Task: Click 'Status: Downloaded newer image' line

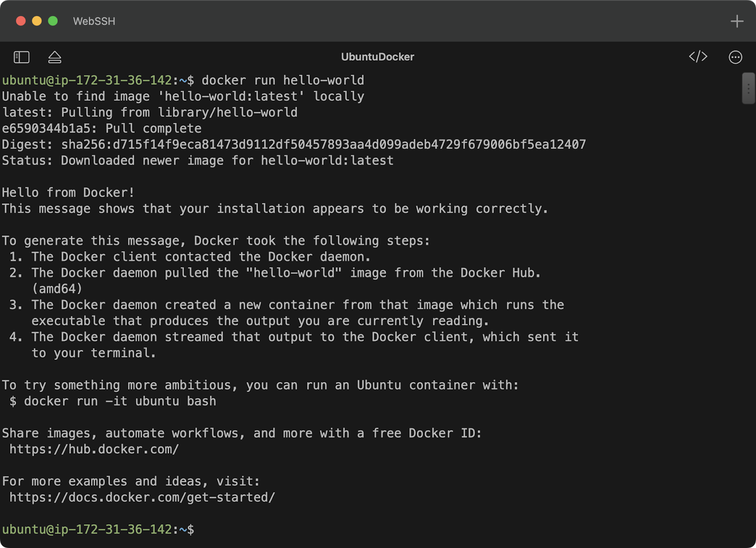Action: pyautogui.click(x=198, y=161)
